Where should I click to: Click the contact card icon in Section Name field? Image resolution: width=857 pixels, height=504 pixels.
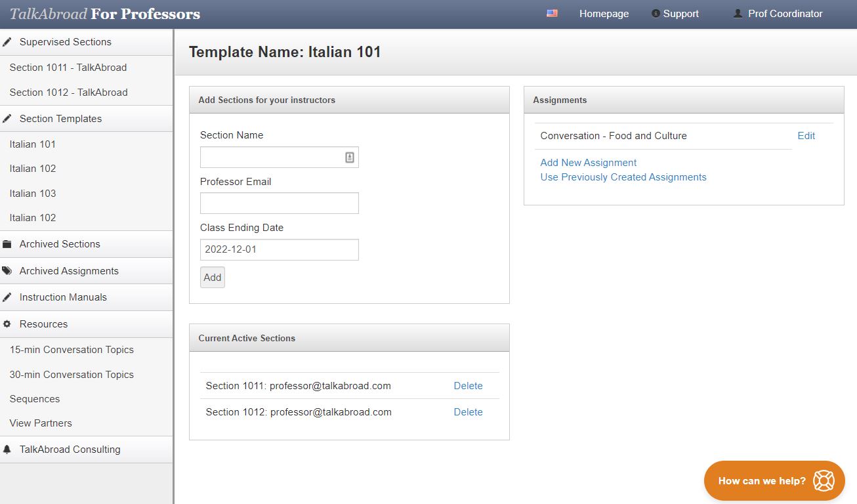pos(350,157)
